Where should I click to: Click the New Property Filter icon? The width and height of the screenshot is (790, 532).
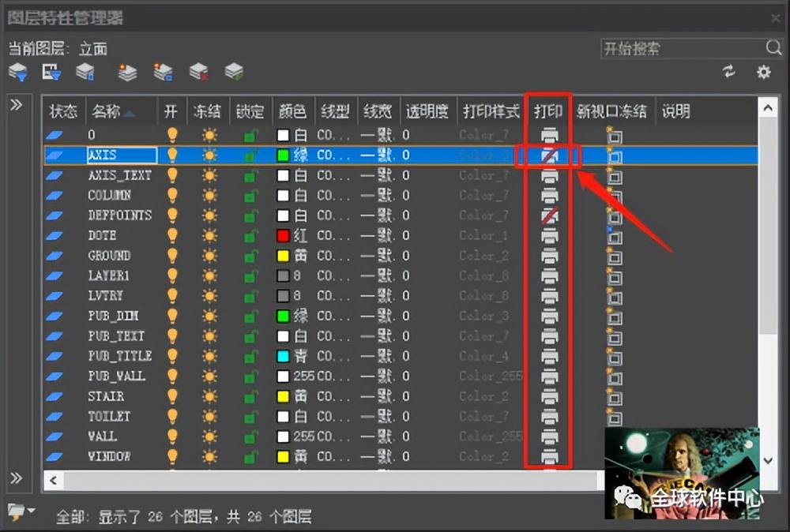click(x=17, y=73)
